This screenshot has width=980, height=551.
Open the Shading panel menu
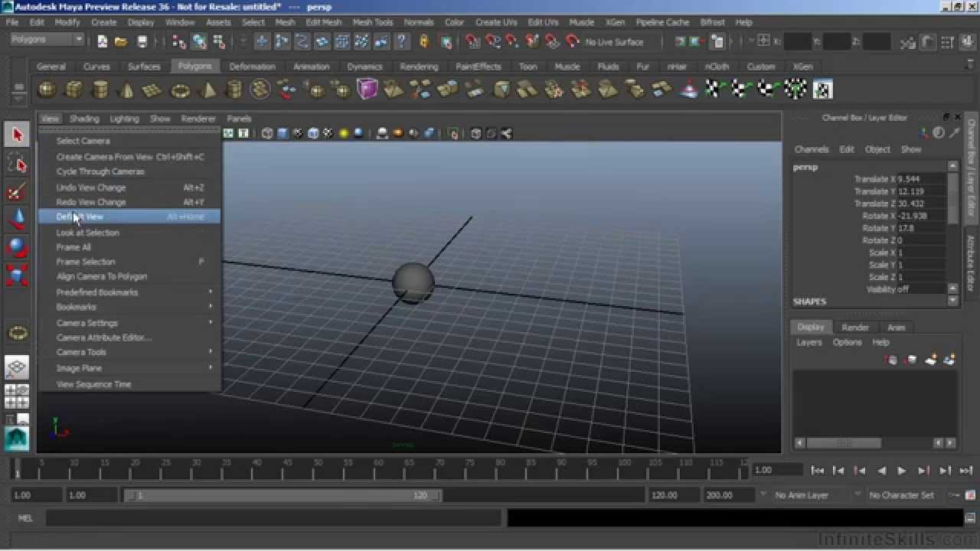pyautogui.click(x=84, y=119)
